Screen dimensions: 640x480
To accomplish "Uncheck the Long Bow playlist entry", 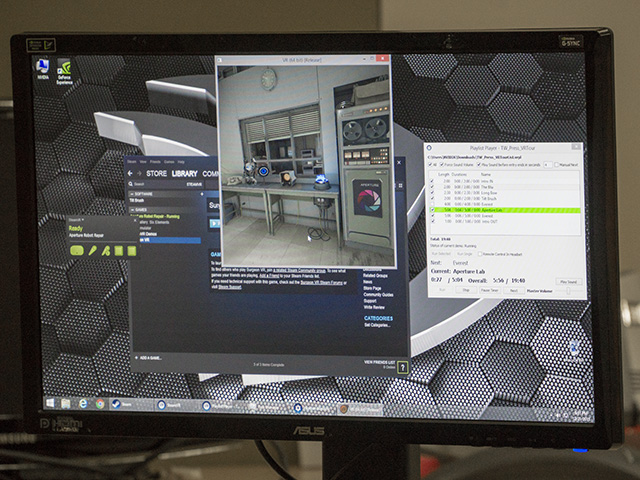I will click(432, 192).
